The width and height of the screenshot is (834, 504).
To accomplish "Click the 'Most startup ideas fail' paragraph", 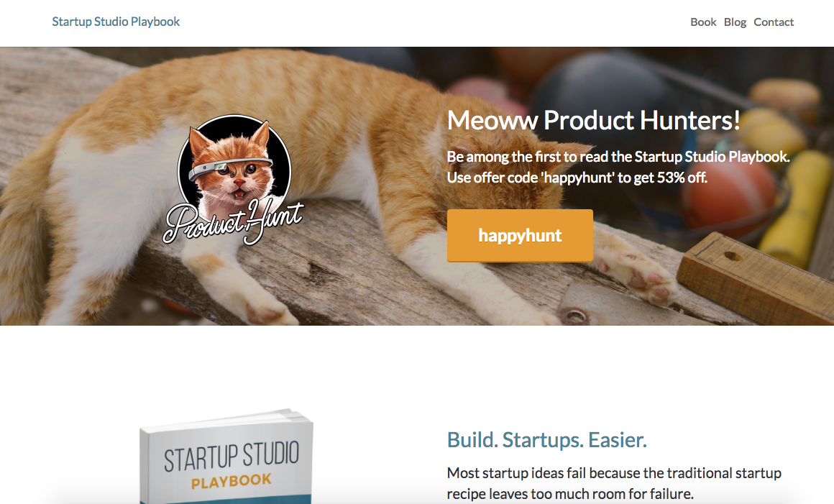I will pyautogui.click(x=614, y=483).
